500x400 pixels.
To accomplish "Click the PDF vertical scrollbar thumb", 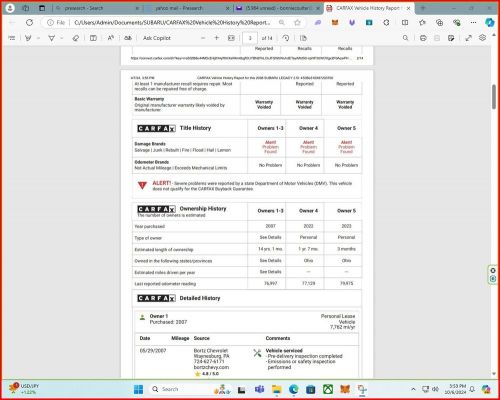I will pos(494,97).
